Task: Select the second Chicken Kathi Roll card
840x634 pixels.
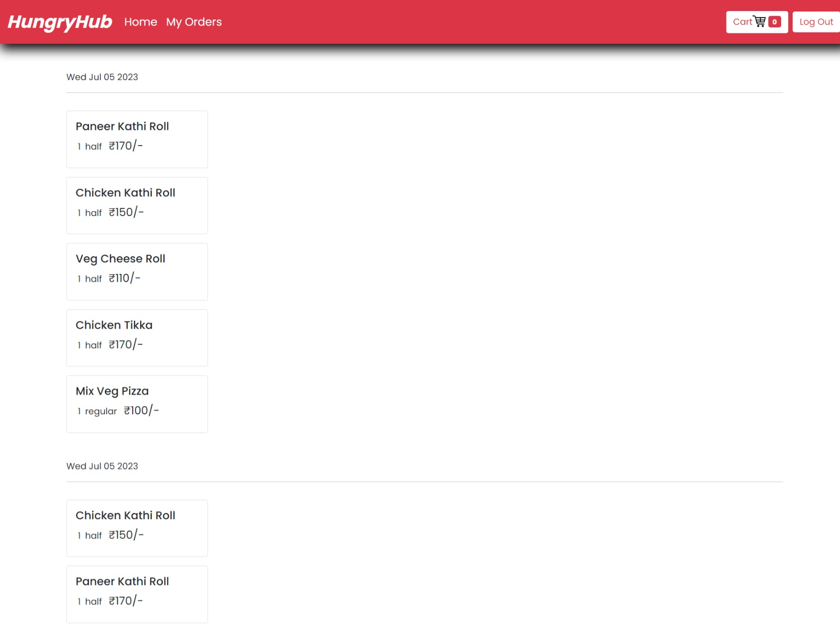Action: (136, 528)
